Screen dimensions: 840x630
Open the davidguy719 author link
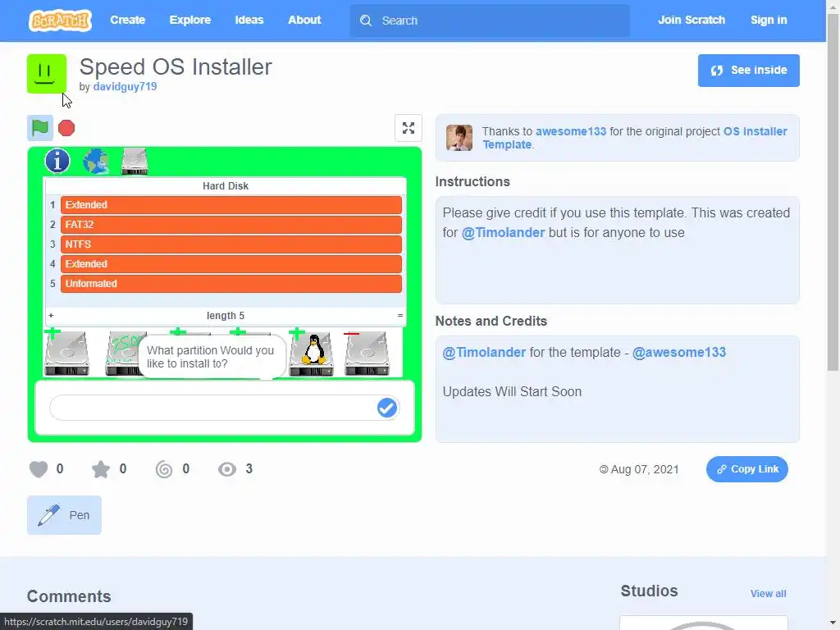125,86
